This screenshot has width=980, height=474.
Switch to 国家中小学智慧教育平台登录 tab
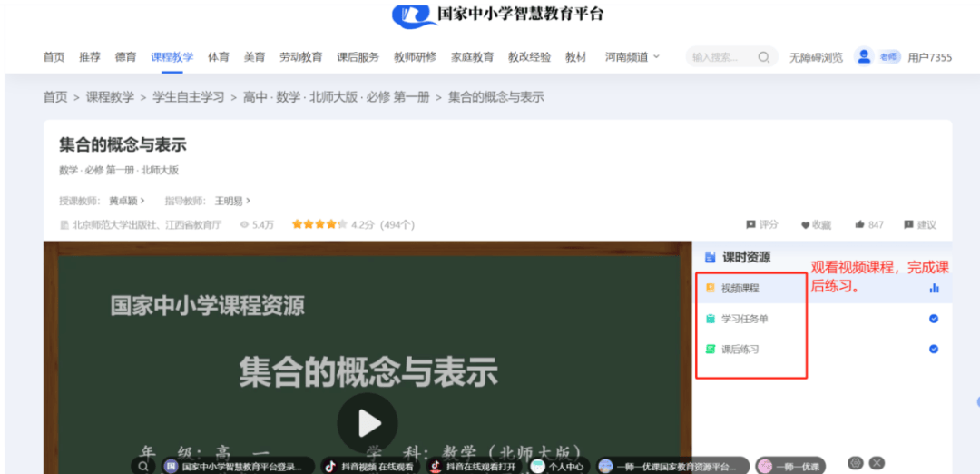[238, 467]
